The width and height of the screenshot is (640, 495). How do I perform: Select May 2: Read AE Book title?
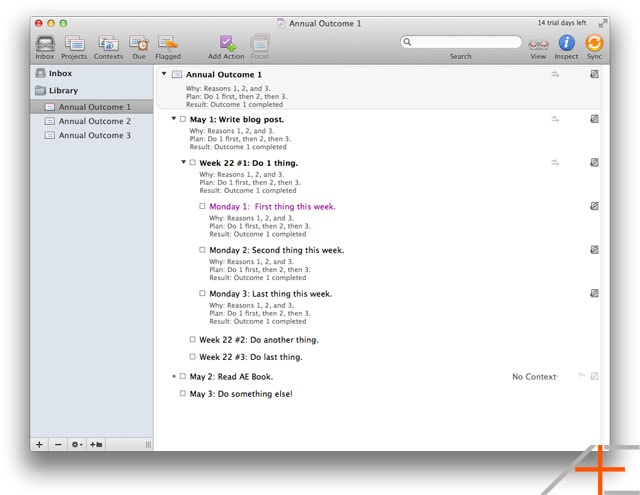231,377
